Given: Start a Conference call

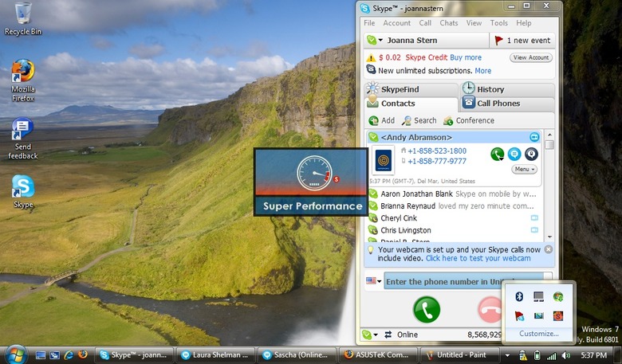Looking at the screenshot, I should point(469,120).
